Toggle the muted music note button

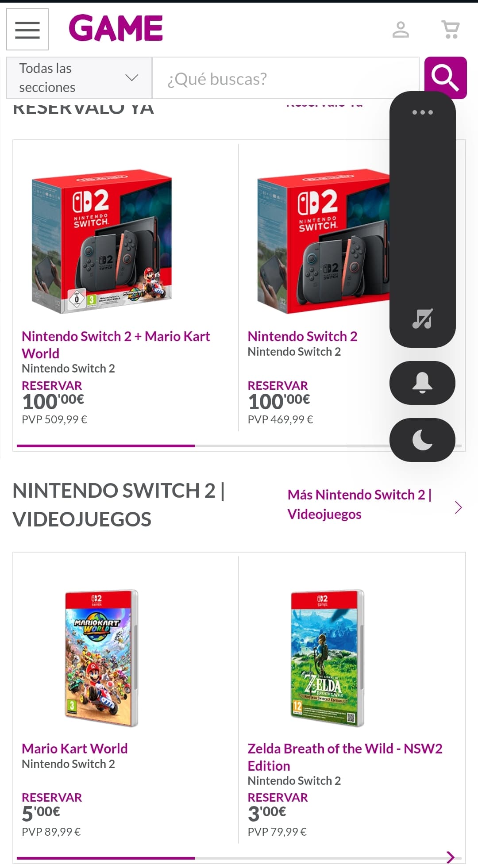422,319
